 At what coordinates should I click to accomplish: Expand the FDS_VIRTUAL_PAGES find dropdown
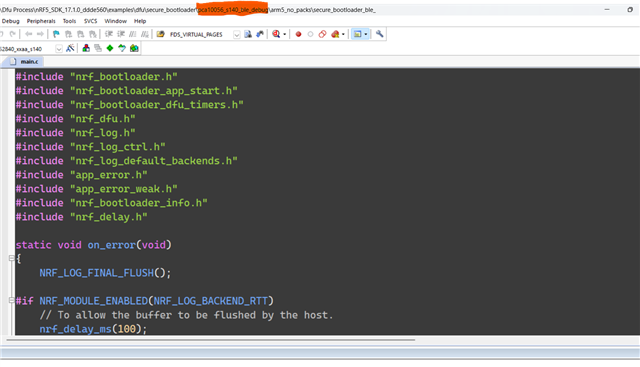pos(236,35)
